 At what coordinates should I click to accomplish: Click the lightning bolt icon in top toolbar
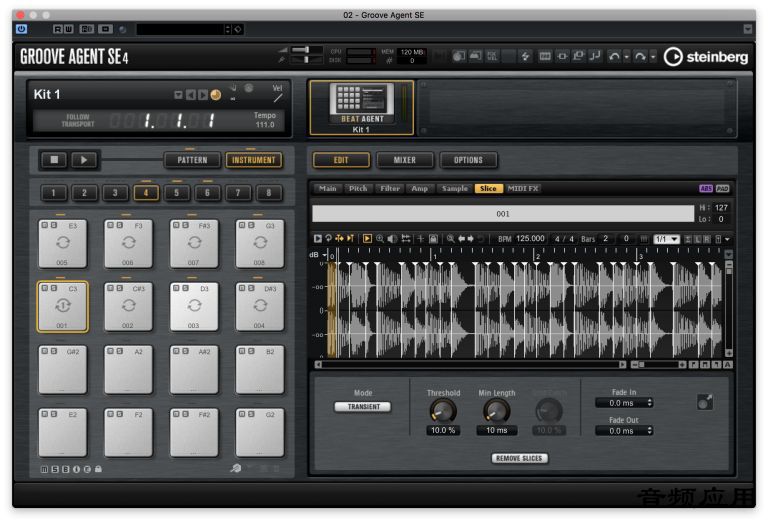click(526, 57)
